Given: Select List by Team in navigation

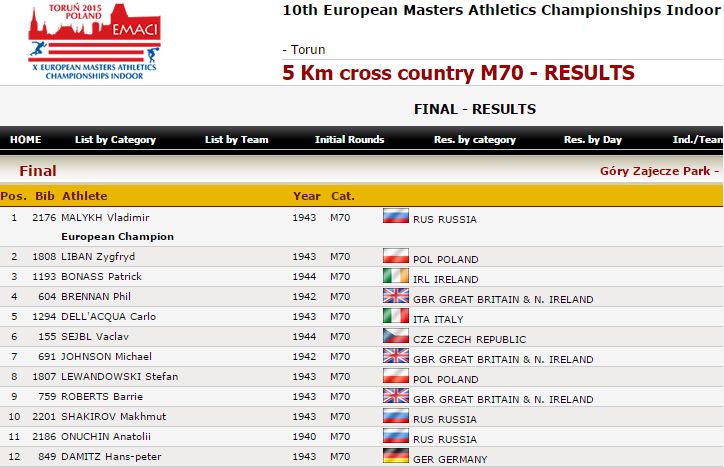Looking at the screenshot, I should [236, 140].
